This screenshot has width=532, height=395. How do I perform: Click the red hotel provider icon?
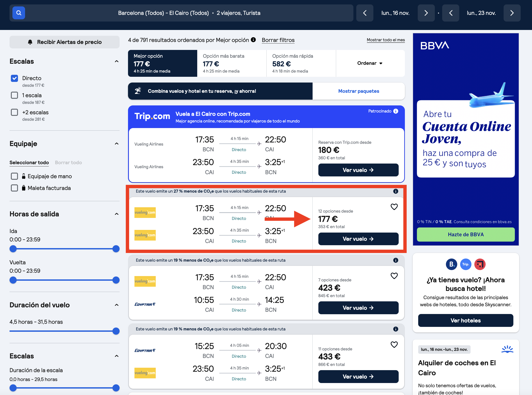pos(480,264)
